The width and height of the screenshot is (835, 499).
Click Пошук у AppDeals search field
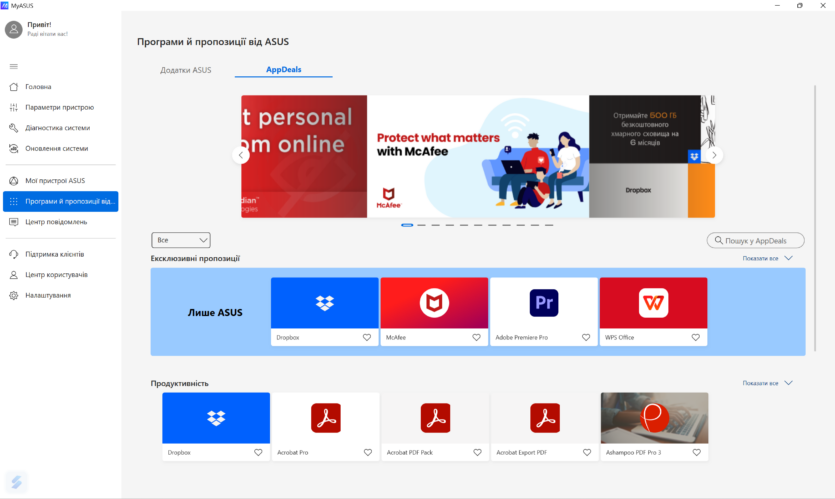pyautogui.click(x=756, y=240)
